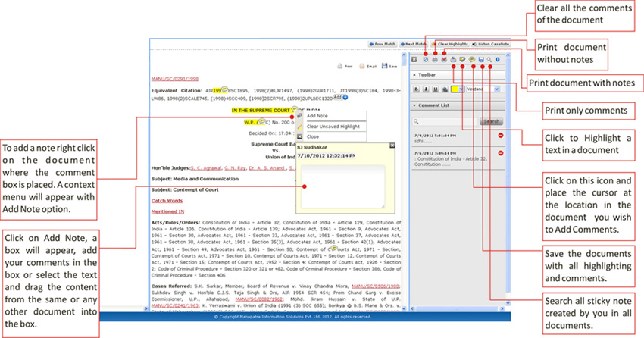Delete the 'sdfs' comment entry
Image resolution: width=644 pixels, height=338 pixels.
pyautogui.click(x=501, y=136)
